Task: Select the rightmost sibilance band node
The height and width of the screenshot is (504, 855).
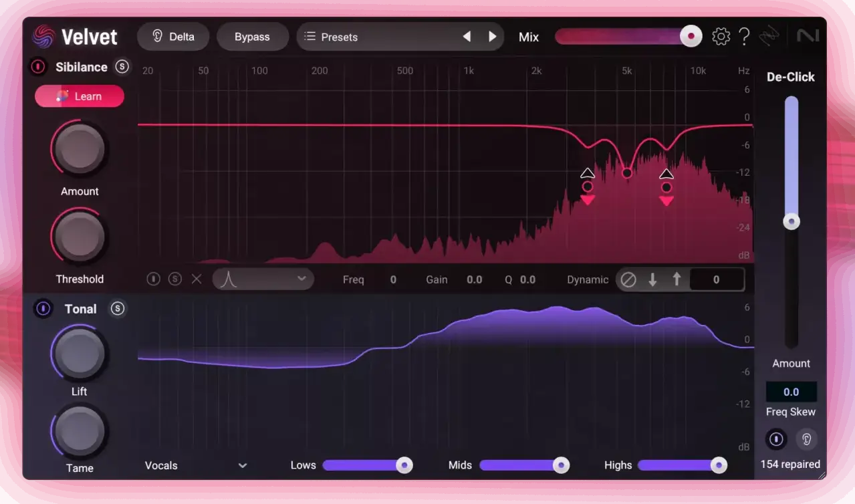Action: pyautogui.click(x=666, y=187)
